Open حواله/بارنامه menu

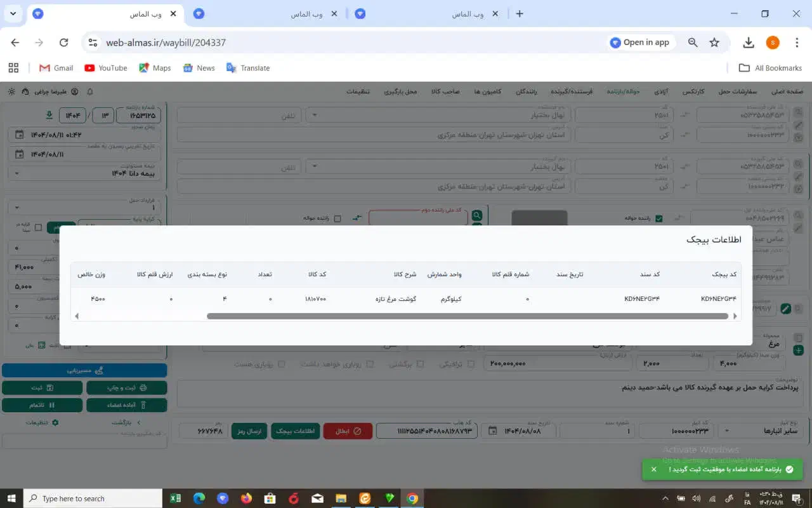[623, 91]
